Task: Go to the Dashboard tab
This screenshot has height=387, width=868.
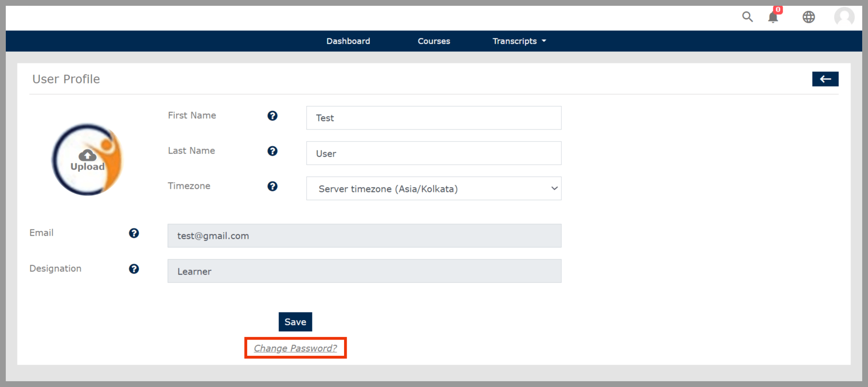Action: (x=348, y=41)
